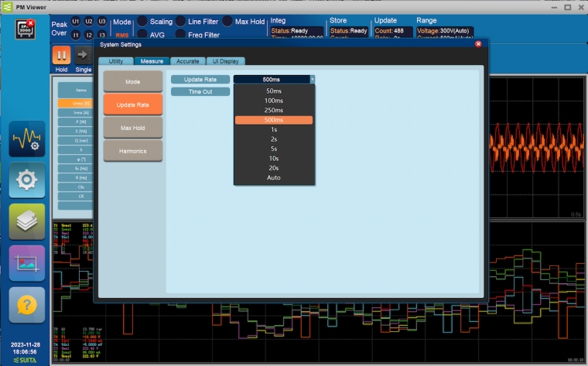This screenshot has width=588, height=366.
Task: Choose 100ms from the update rate list
Action: pyautogui.click(x=273, y=101)
